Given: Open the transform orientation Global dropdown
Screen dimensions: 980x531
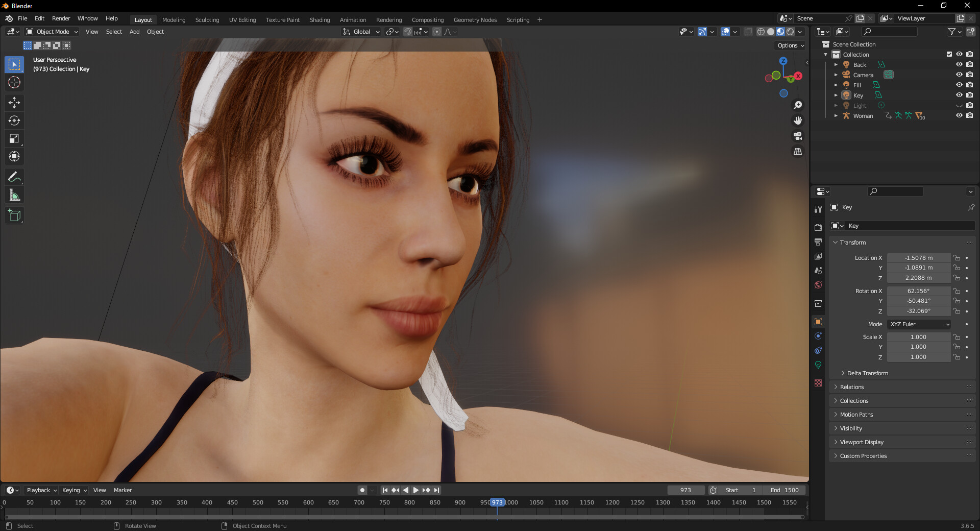Looking at the screenshot, I should tap(361, 32).
